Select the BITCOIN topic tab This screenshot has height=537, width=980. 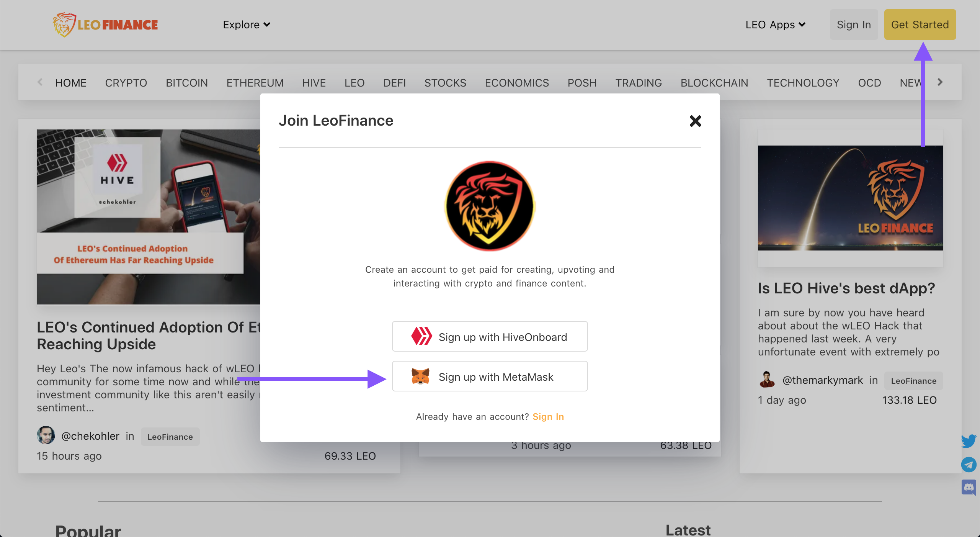click(187, 83)
